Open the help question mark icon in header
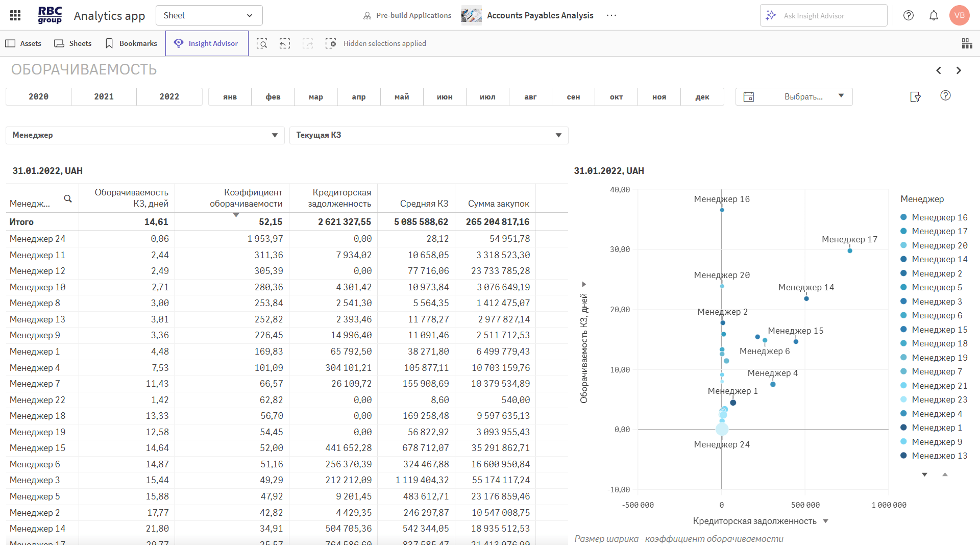Viewport: 980px width, 551px height. click(909, 15)
